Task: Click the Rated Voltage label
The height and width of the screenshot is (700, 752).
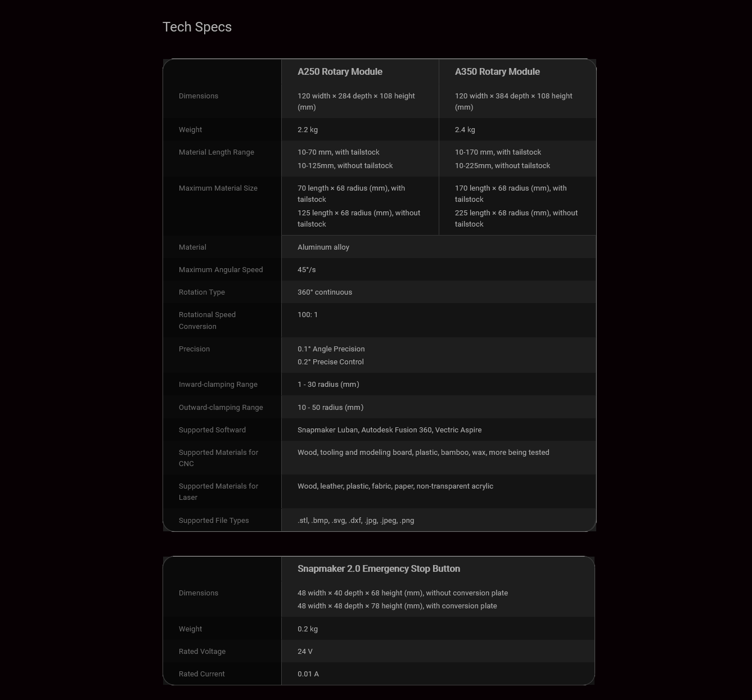Action: point(202,652)
